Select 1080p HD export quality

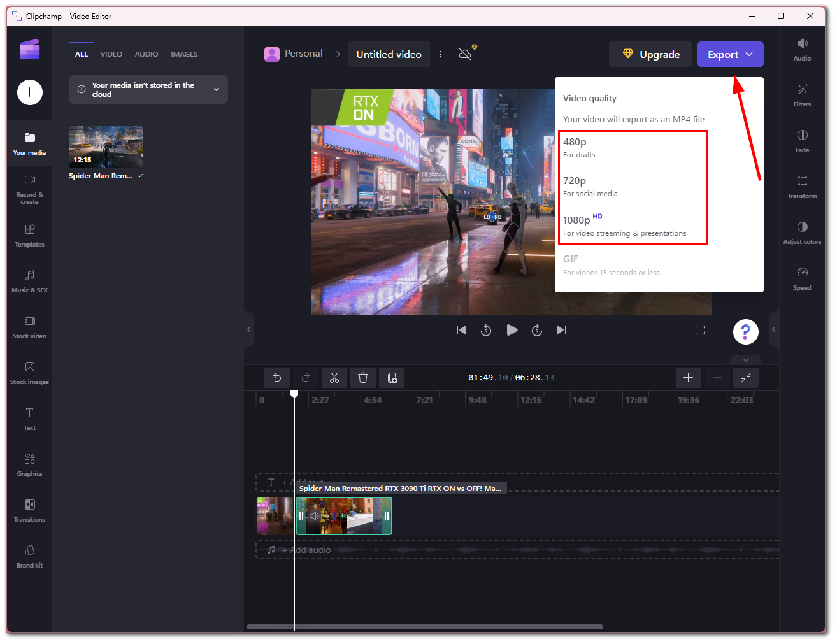pos(633,225)
